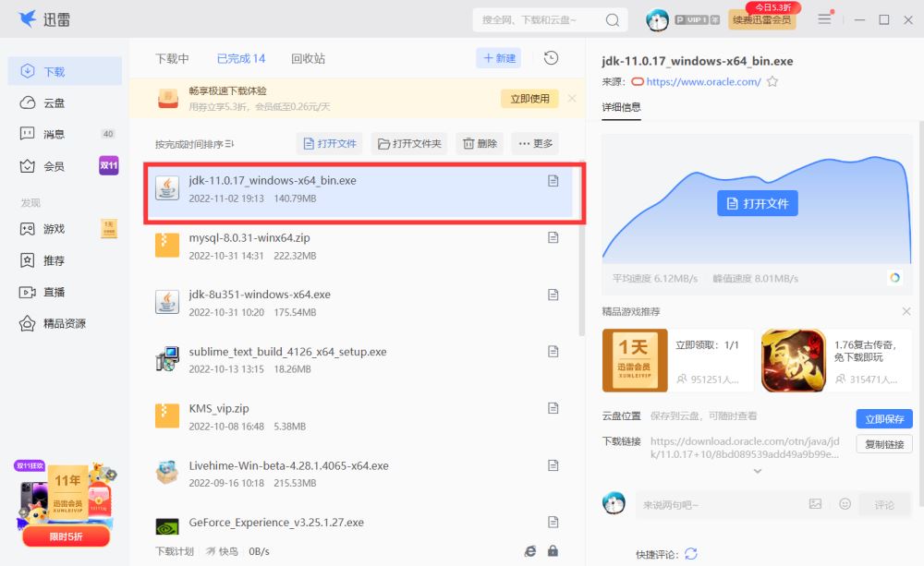Refresh the quick comments icon
Image resolution: width=924 pixels, height=566 pixels.
[690, 554]
